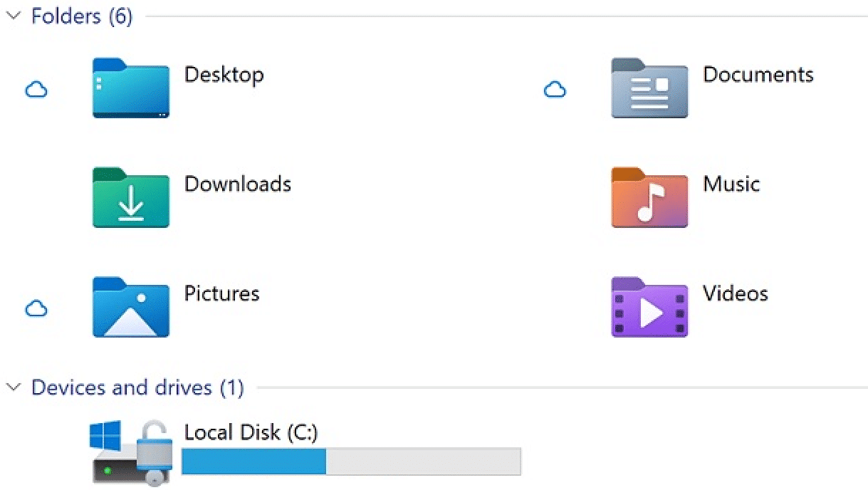This screenshot has width=868, height=490.
Task: Open the green Downloads folder icon
Action: (131, 198)
